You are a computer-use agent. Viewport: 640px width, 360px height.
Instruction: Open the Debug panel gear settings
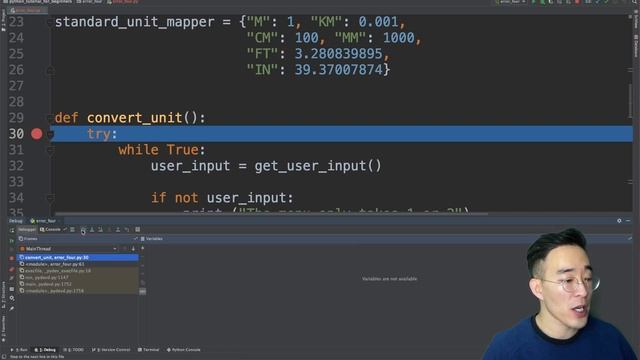619,221
